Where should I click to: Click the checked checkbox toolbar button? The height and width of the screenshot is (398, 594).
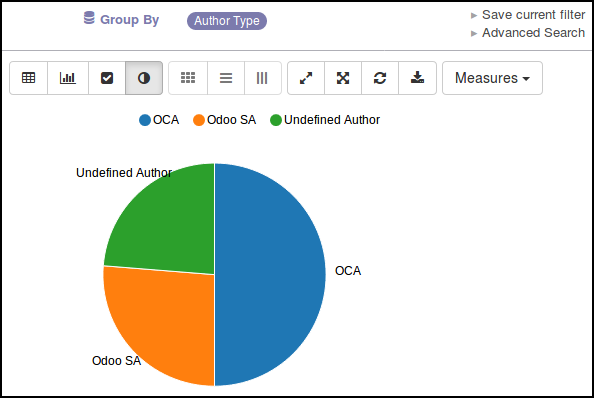[107, 78]
